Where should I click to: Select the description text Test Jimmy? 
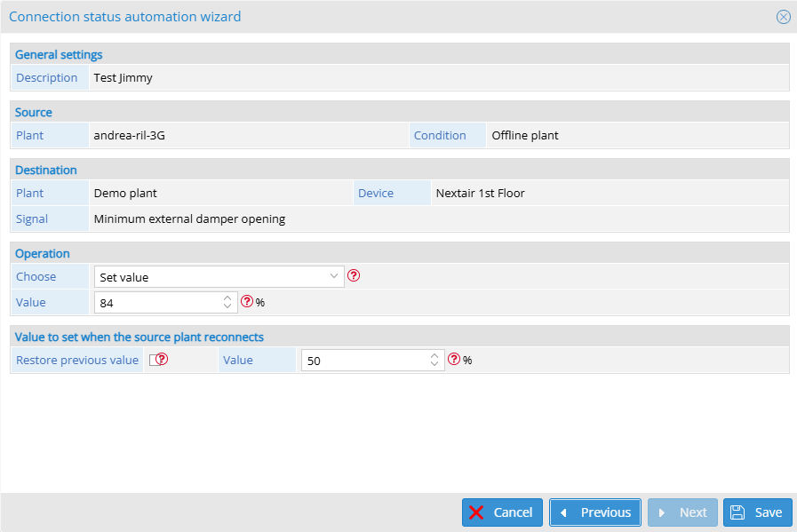[x=123, y=78]
